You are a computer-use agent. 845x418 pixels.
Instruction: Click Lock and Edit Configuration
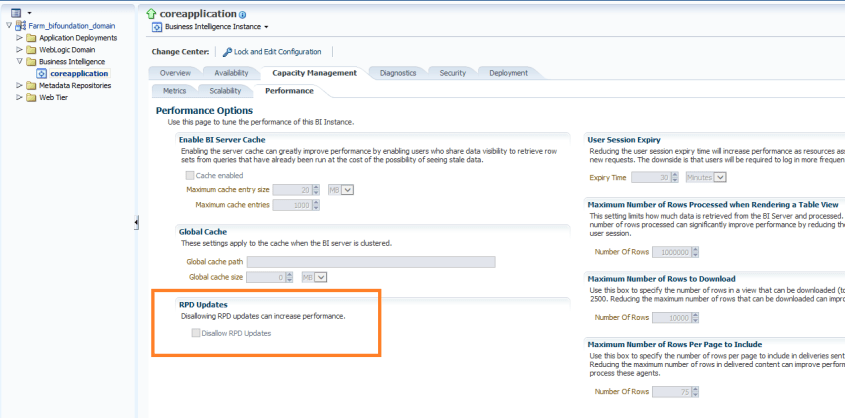271,51
